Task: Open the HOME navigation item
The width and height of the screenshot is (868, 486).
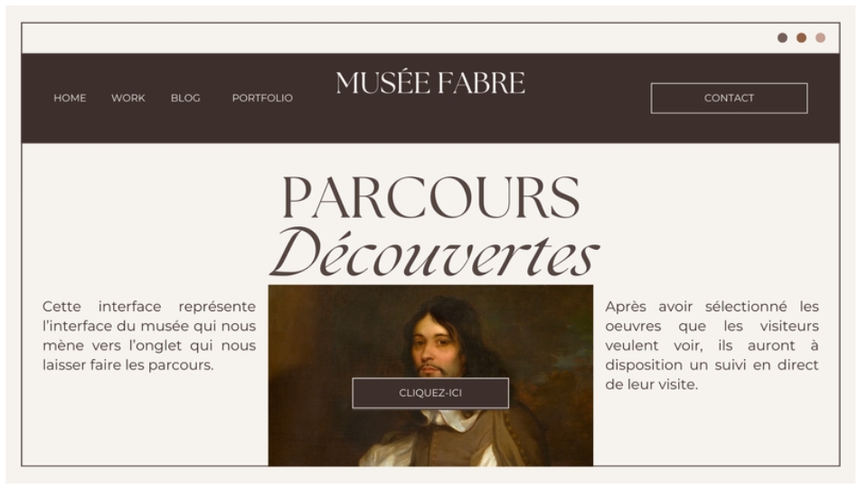Action: pos(70,98)
